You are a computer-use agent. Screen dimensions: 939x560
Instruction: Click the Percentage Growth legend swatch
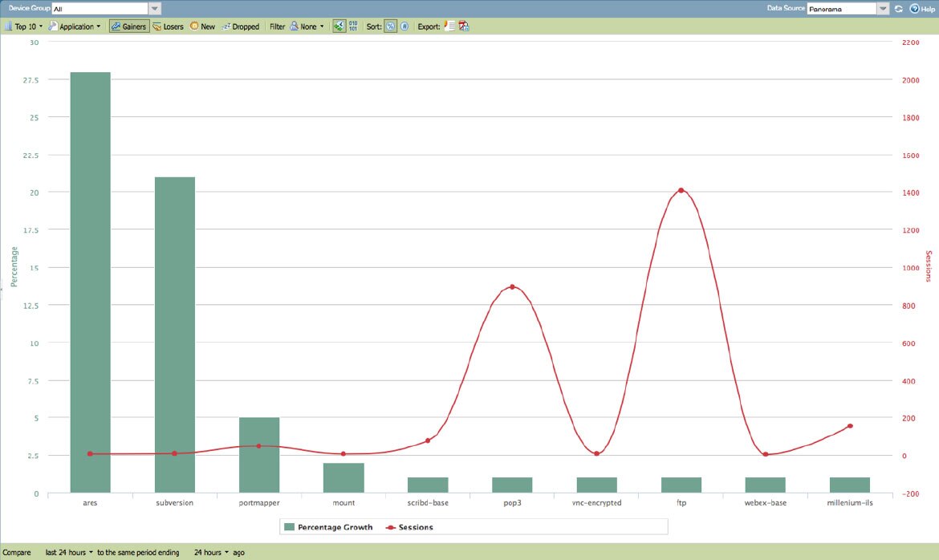click(290, 527)
